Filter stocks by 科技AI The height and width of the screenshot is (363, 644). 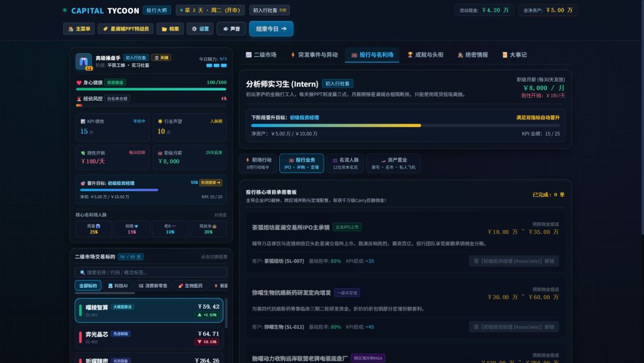click(x=118, y=286)
